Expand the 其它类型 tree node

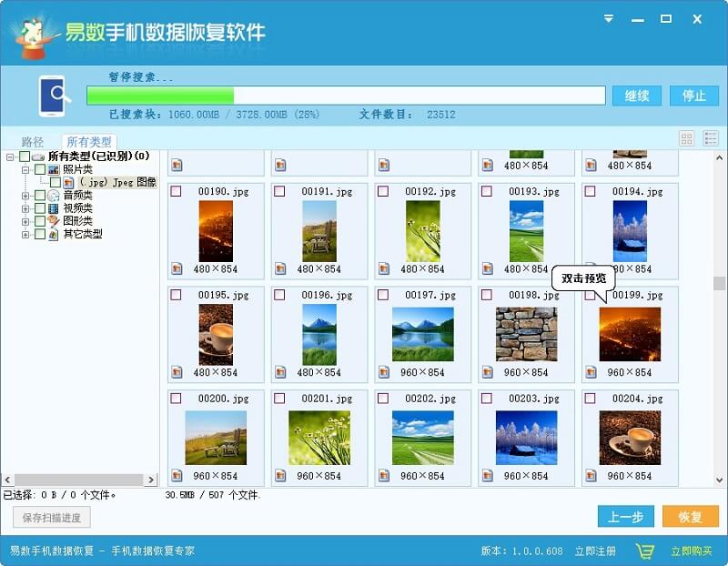(25, 235)
